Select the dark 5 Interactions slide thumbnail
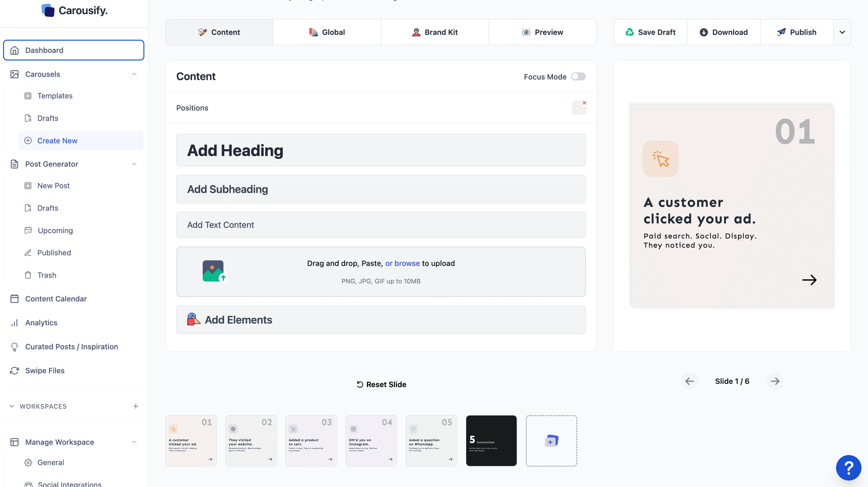The width and height of the screenshot is (868, 487). coord(491,441)
